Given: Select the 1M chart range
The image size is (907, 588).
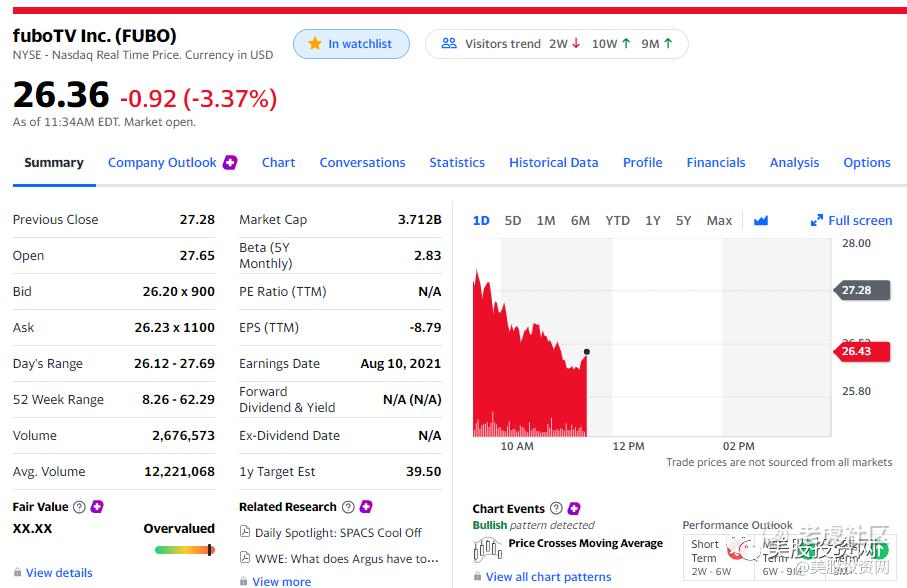Looking at the screenshot, I should coord(545,220).
